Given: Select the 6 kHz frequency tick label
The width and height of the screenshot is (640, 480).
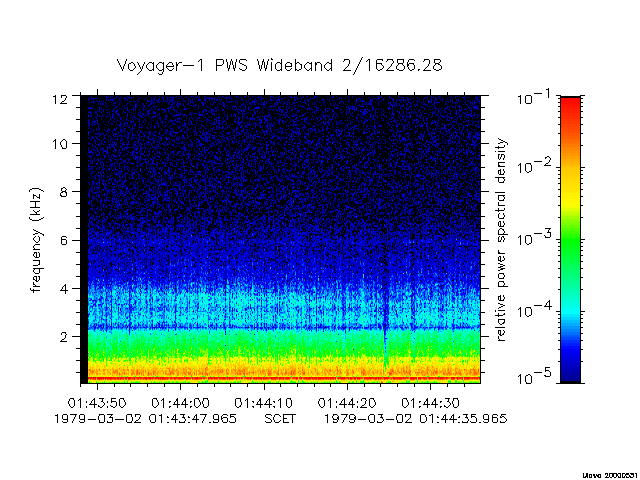Looking at the screenshot, I should tap(64, 240).
